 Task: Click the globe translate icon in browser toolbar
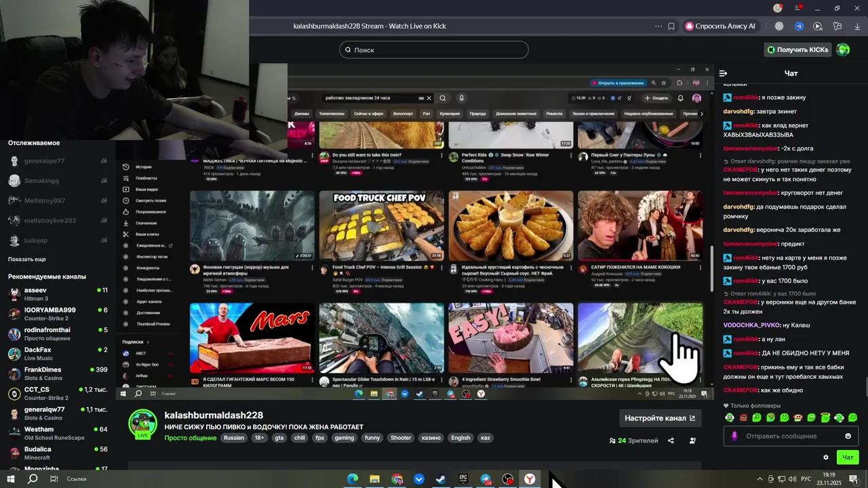pyautogui.click(x=779, y=26)
